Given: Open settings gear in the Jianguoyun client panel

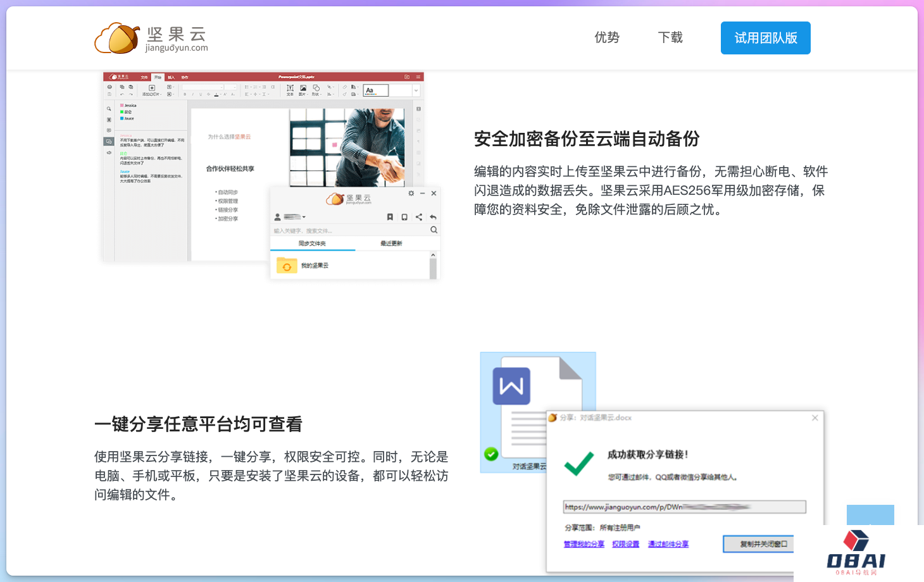Looking at the screenshot, I should (x=411, y=194).
